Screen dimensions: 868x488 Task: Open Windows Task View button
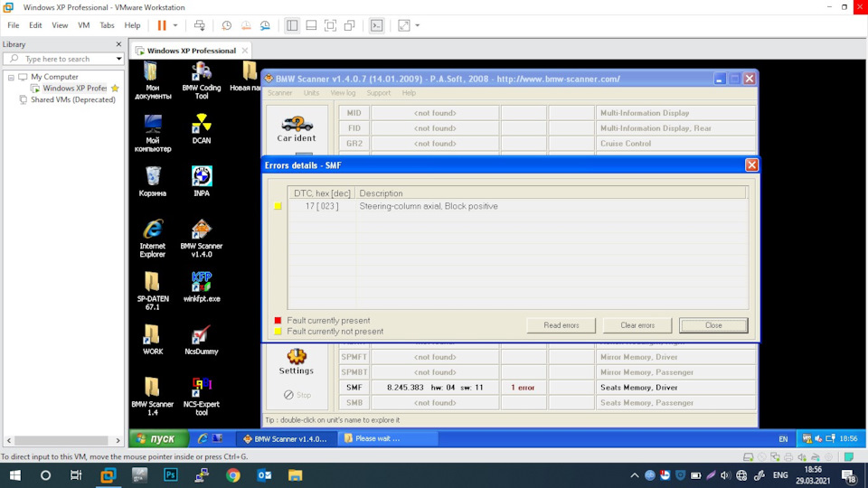(76, 474)
